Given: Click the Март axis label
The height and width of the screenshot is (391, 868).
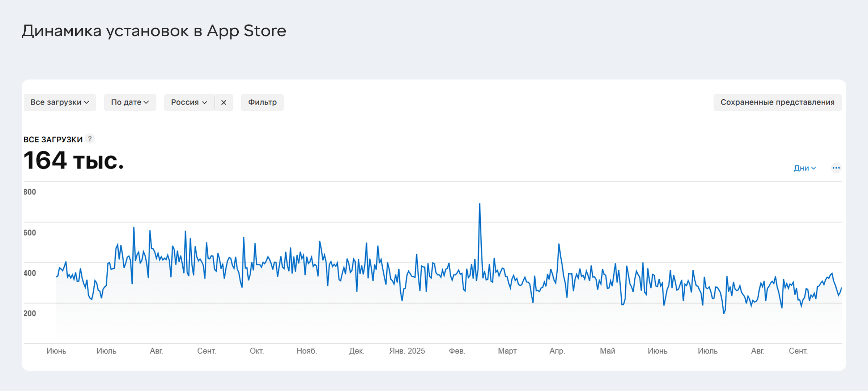Looking at the screenshot, I should click(x=507, y=351).
